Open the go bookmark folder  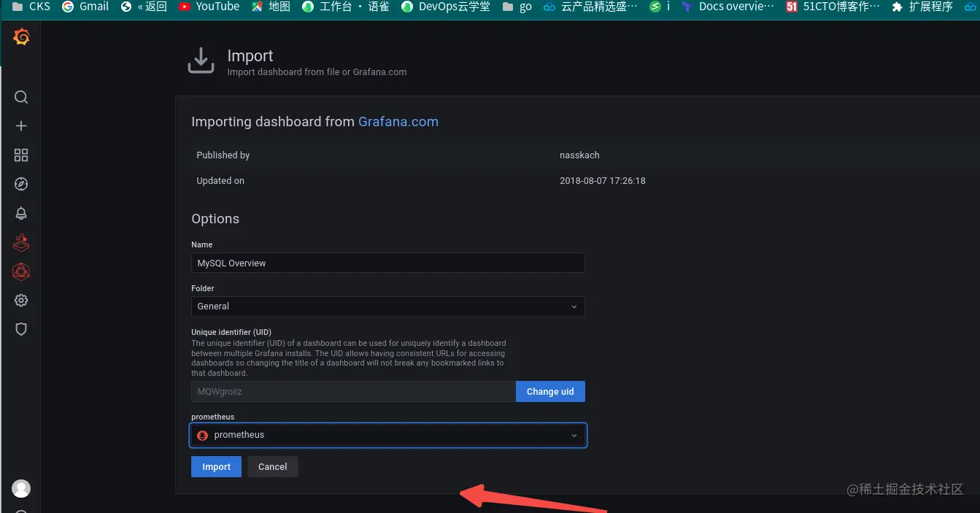click(x=517, y=7)
